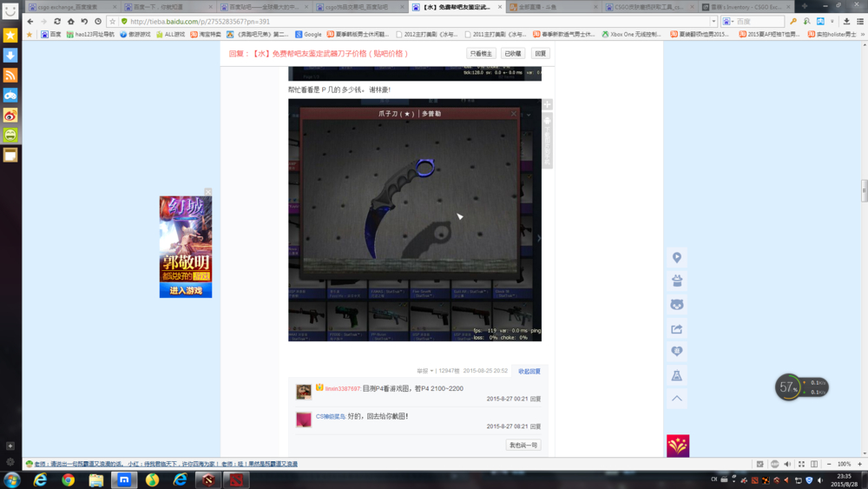Switch to the Inventory - CSGO Exchange tab

(745, 7)
